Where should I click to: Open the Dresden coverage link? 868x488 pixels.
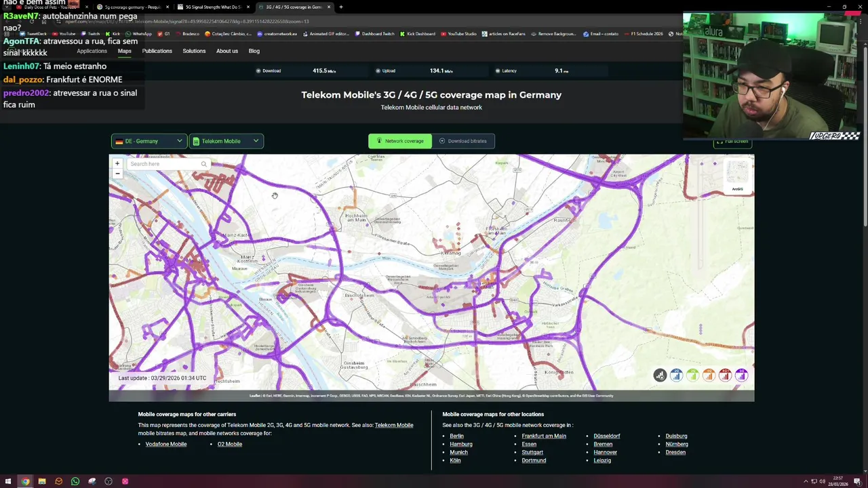coord(675,452)
